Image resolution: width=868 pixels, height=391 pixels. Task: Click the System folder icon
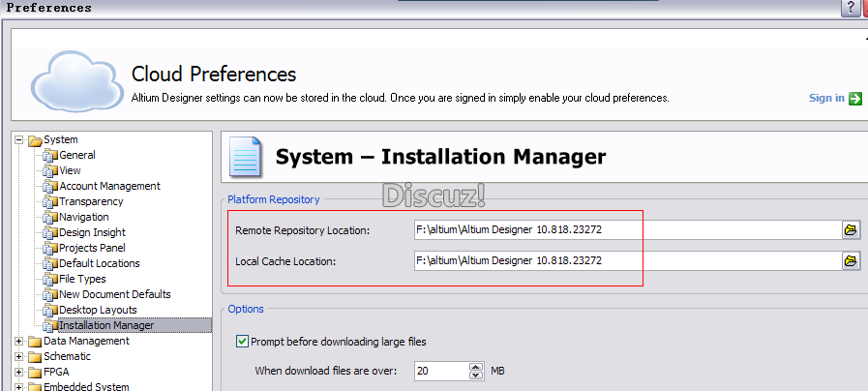(x=35, y=140)
